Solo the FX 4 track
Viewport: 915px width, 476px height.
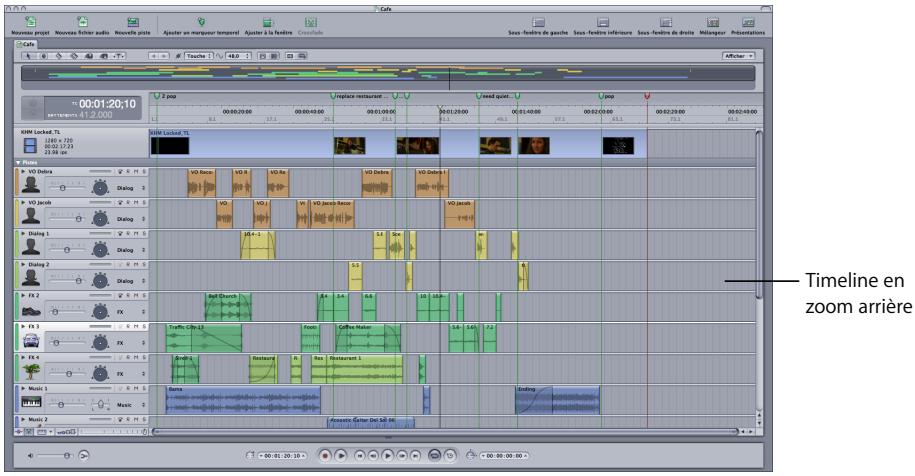144,357
